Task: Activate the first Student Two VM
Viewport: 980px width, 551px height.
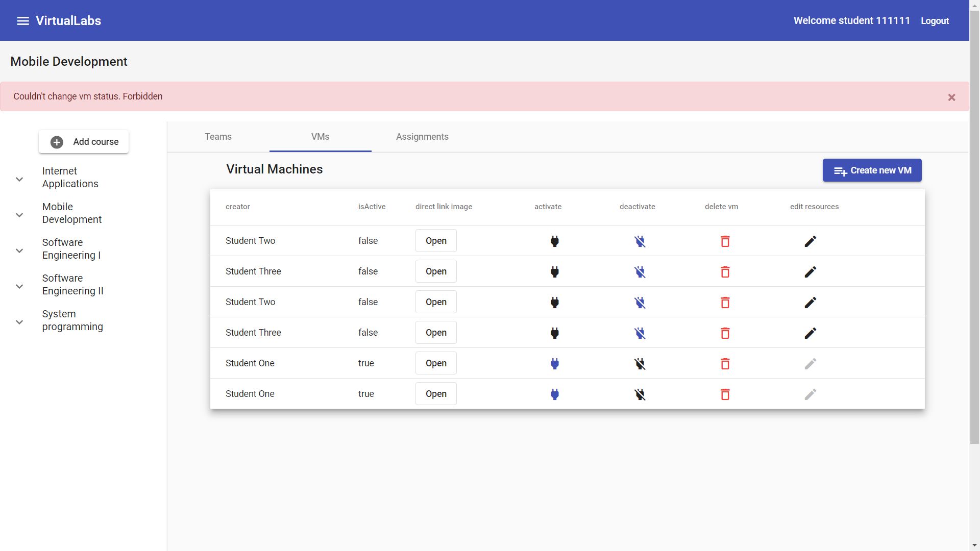Action: click(554, 241)
